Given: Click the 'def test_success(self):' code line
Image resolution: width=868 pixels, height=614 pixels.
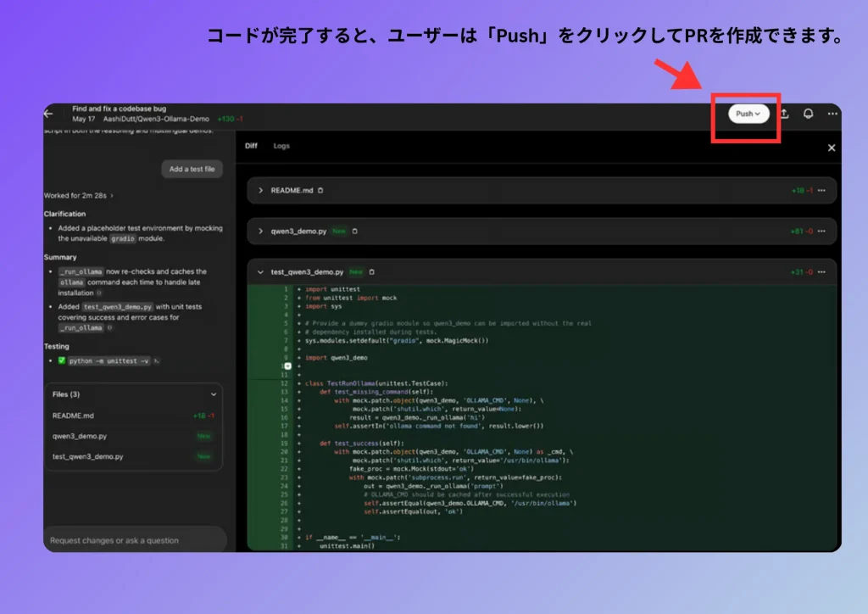Looking at the screenshot, I should click(361, 443).
